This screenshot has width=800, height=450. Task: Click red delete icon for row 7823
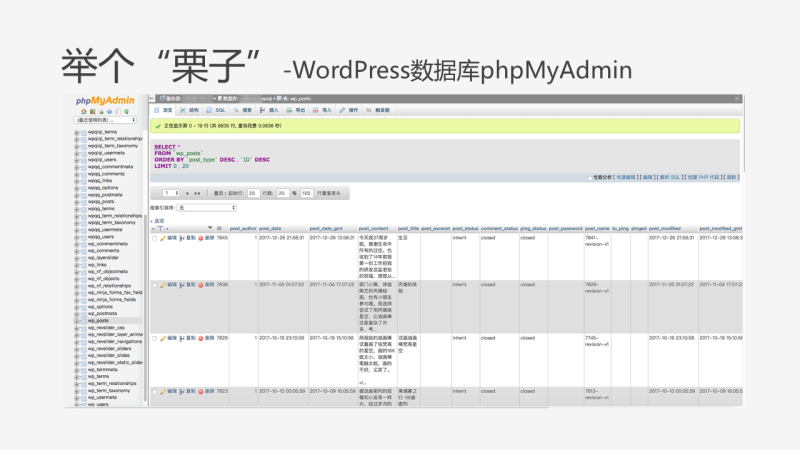click(201, 392)
